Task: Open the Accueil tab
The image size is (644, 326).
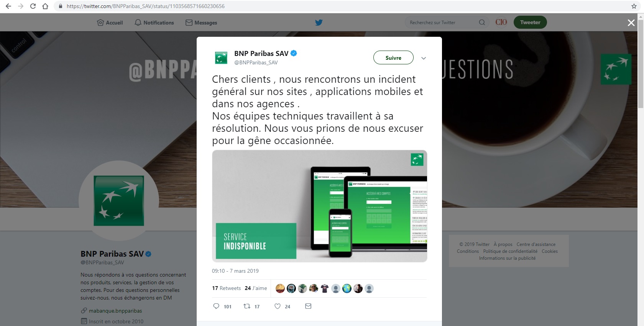Action: pos(110,23)
